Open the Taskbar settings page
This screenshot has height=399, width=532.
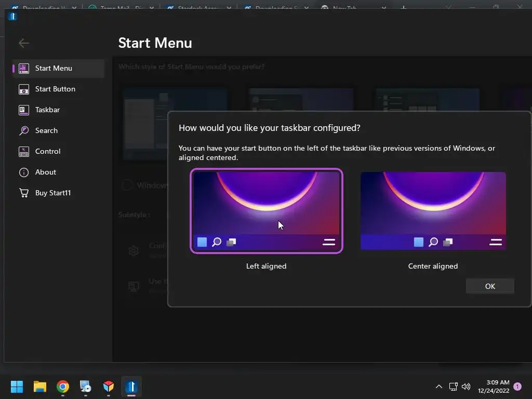(58, 110)
